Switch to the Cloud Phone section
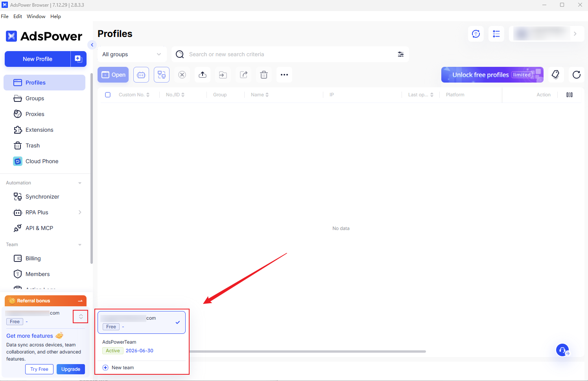This screenshot has height=381, width=588. pyautogui.click(x=41, y=161)
